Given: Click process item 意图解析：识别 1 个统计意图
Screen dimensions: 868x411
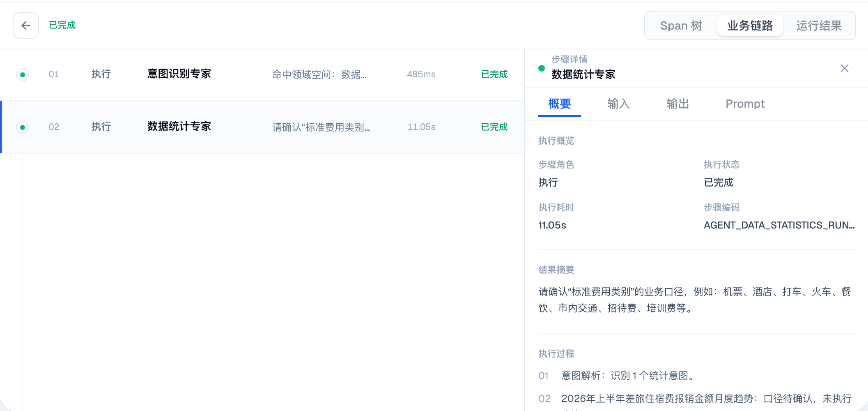Looking at the screenshot, I should pos(629,376).
